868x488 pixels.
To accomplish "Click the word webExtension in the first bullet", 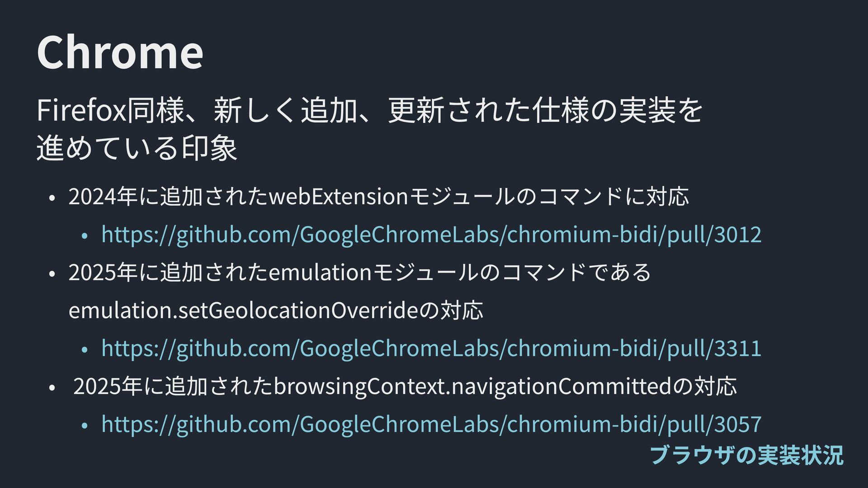I will pos(339,197).
